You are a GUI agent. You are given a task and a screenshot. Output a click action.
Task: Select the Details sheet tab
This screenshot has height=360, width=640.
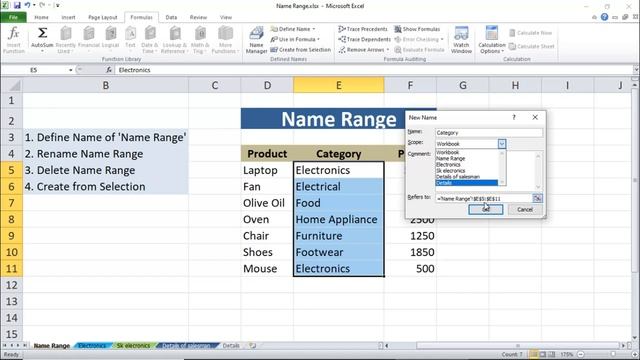pos(231,345)
